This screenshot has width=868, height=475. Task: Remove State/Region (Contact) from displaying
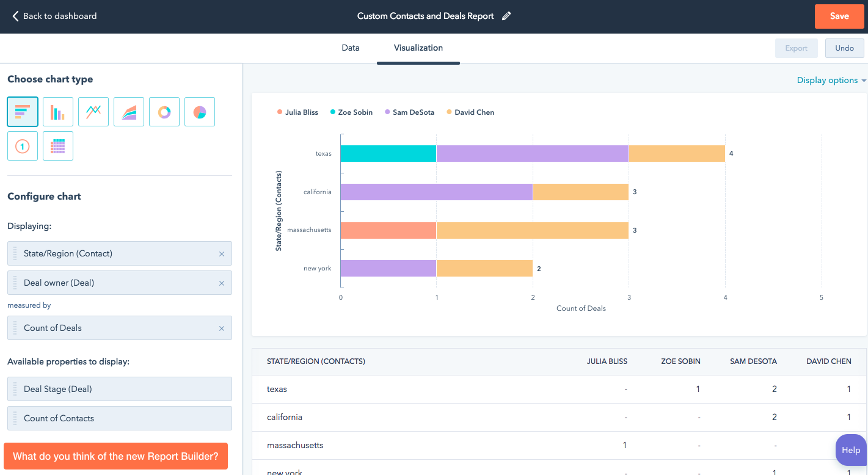(222, 254)
